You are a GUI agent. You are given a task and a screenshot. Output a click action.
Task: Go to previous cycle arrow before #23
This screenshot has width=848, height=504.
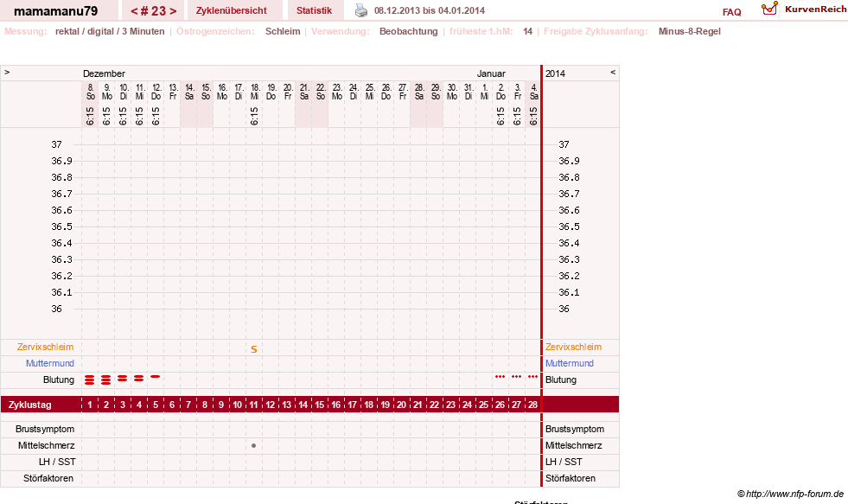[134, 11]
